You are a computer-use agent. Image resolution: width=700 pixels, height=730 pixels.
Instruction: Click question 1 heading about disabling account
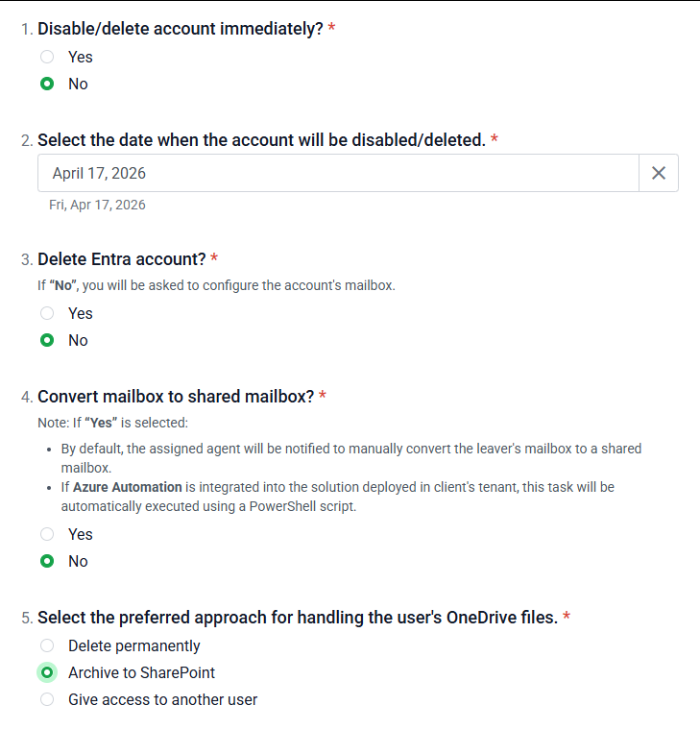[x=180, y=29]
